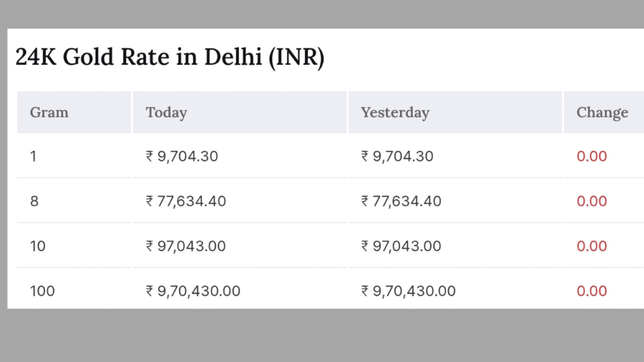This screenshot has height=362, width=644.
Task: Click the 1 gram row label
Action: pos(33,156)
